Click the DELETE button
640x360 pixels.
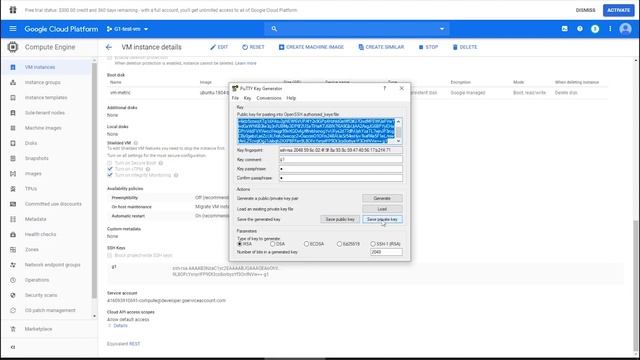click(464, 47)
